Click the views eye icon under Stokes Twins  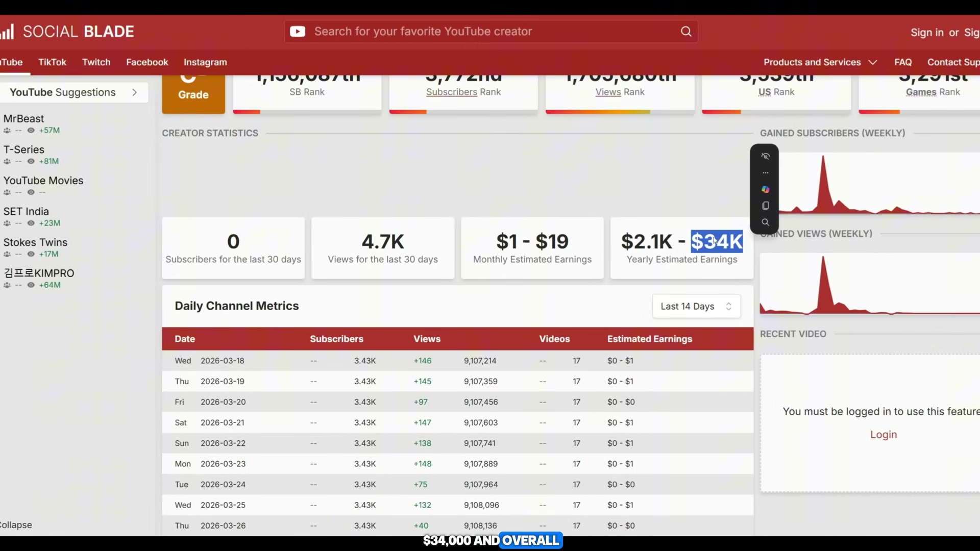click(x=31, y=254)
